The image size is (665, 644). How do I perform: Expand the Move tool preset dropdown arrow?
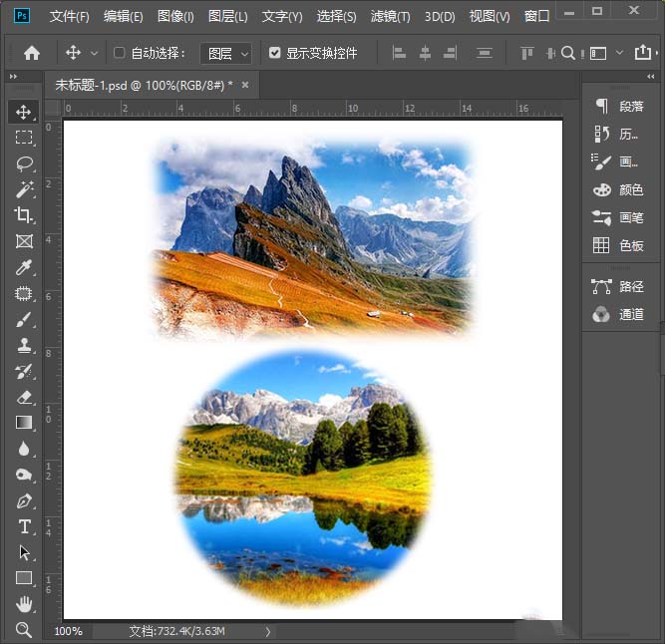(x=95, y=53)
